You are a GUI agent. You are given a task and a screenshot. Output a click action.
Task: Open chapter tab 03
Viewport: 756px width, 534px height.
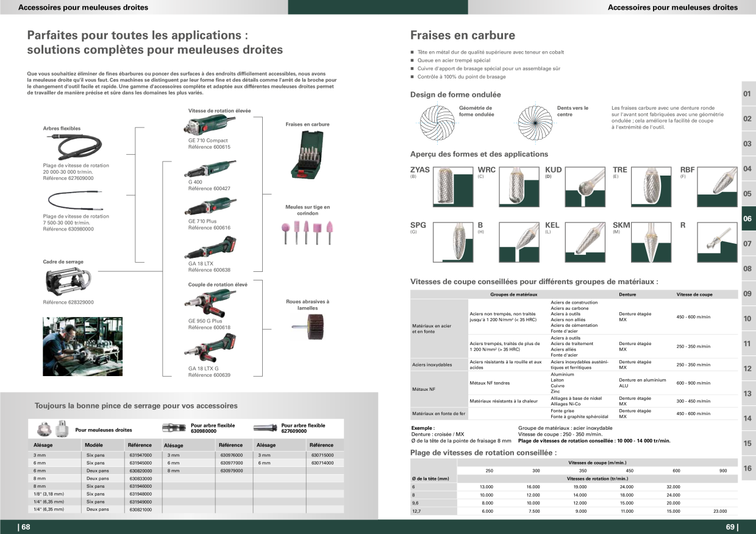coord(747,144)
